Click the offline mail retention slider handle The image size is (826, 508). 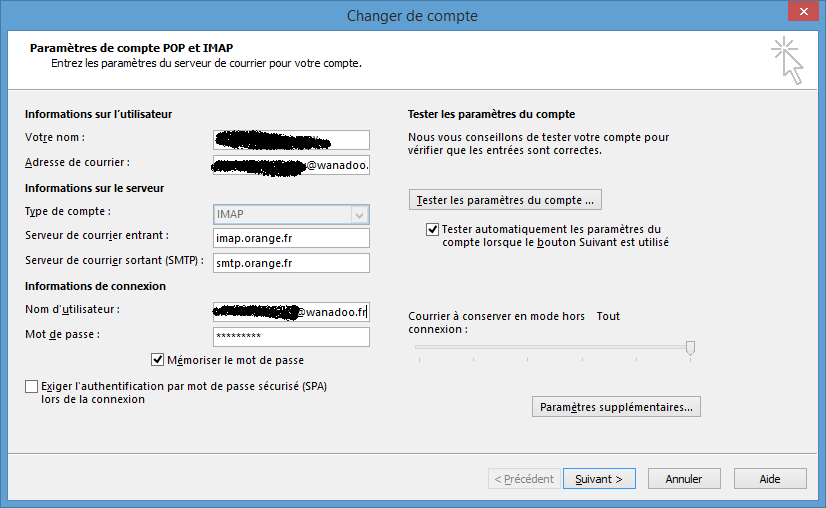click(x=690, y=347)
